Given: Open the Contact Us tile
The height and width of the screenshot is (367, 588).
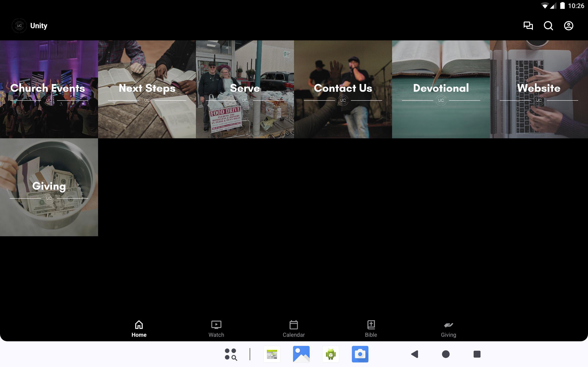Looking at the screenshot, I should [343, 89].
